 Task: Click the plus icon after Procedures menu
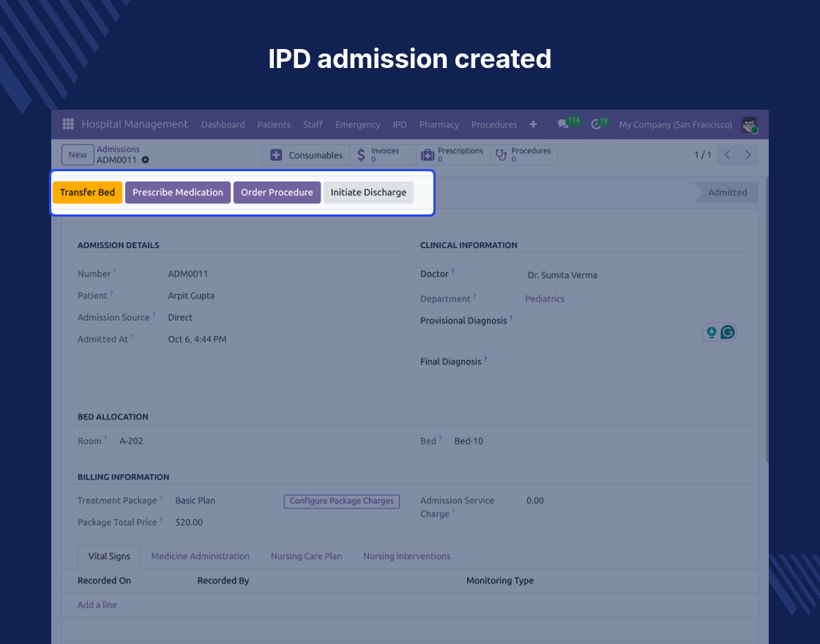coord(533,124)
